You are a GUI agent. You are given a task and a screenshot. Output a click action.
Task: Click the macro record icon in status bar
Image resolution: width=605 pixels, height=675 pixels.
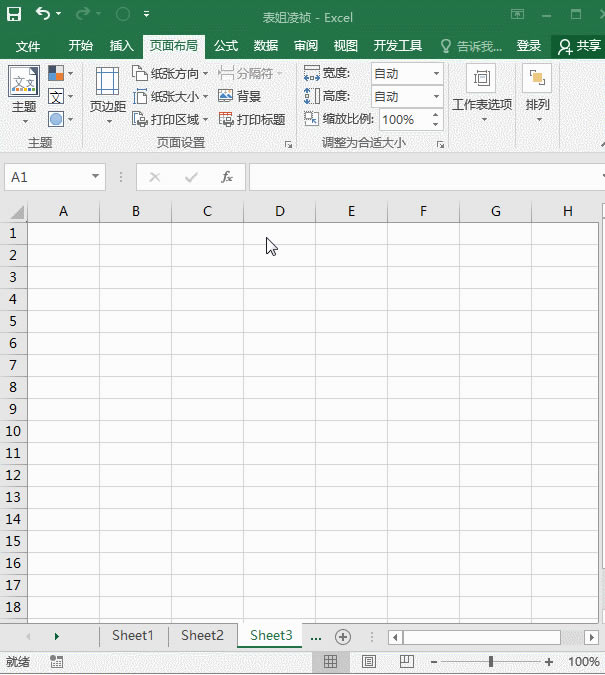(56, 662)
